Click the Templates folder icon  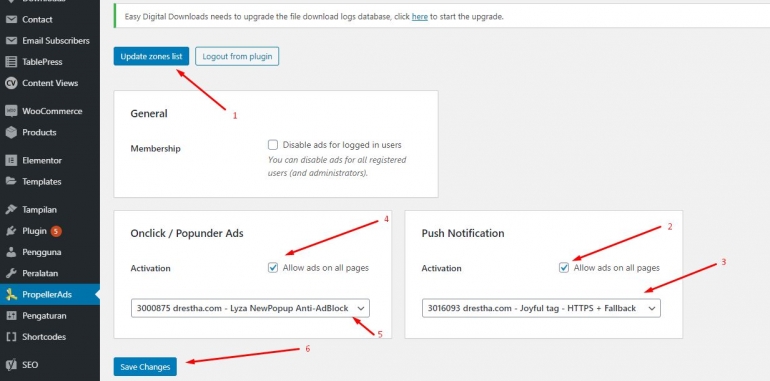click(11, 181)
